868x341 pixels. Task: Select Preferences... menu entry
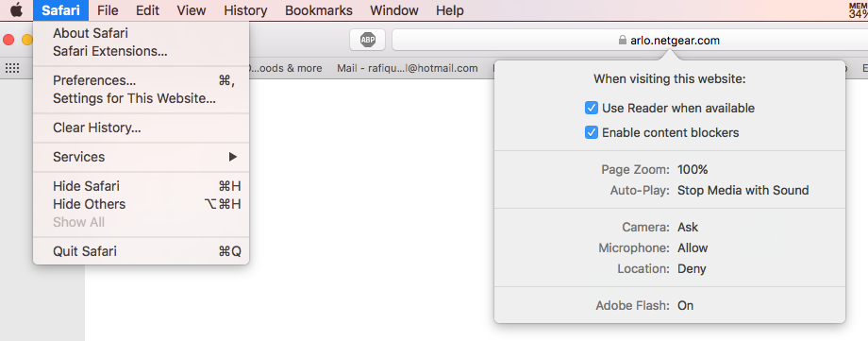(x=142, y=80)
